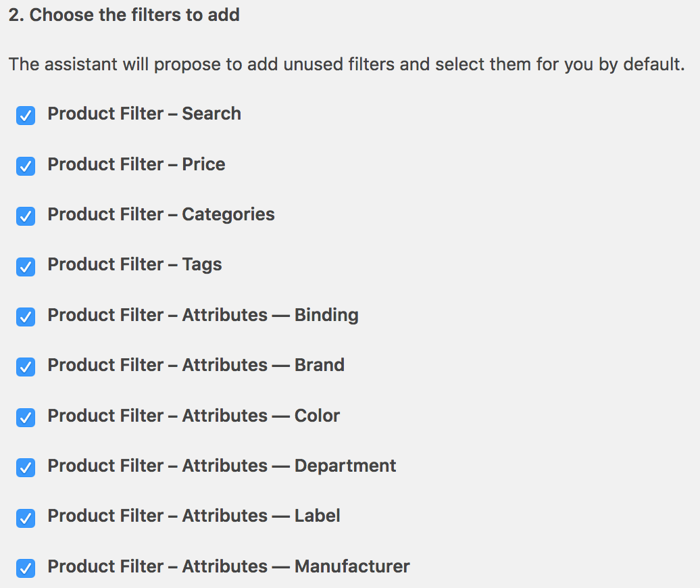The image size is (700, 588).
Task: Click the 'Attributes — Manufacturer' label text
Action: click(x=228, y=566)
